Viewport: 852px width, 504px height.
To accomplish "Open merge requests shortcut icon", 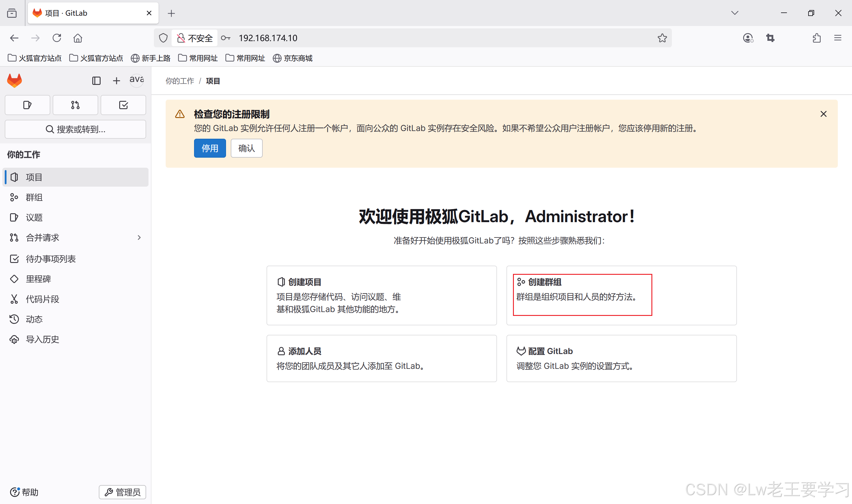I will [75, 105].
